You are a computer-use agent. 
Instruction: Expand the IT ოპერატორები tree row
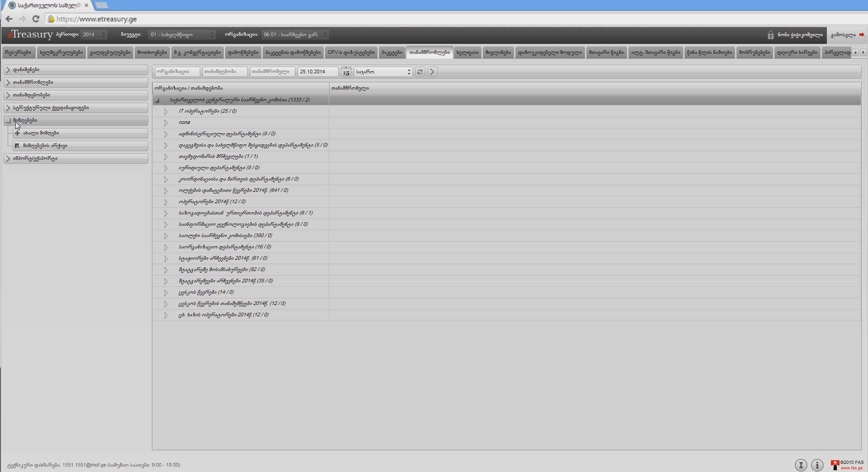click(x=165, y=111)
